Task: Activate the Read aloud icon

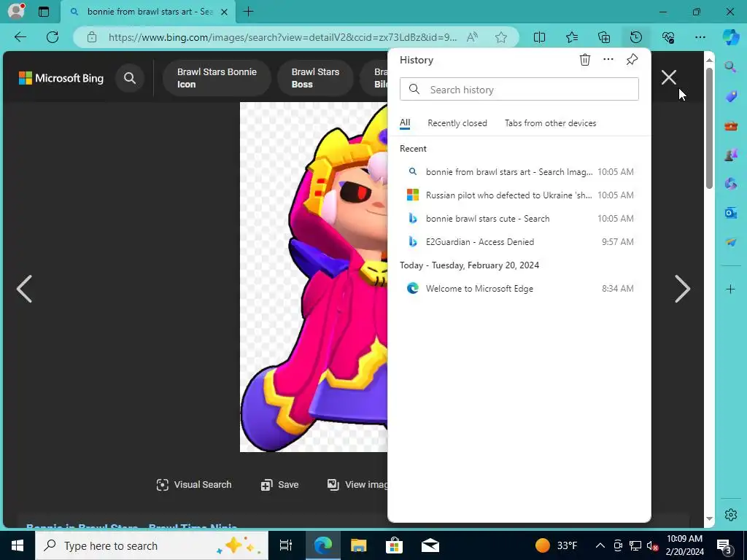Action: [472, 37]
